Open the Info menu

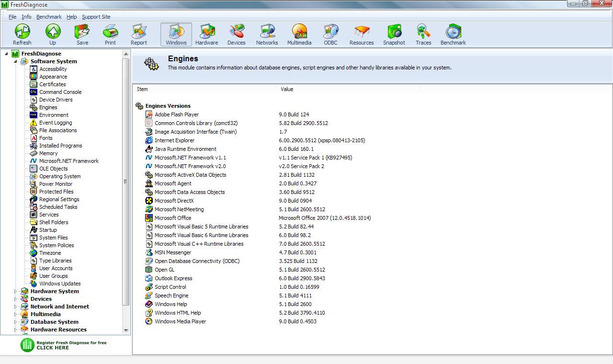(26, 17)
